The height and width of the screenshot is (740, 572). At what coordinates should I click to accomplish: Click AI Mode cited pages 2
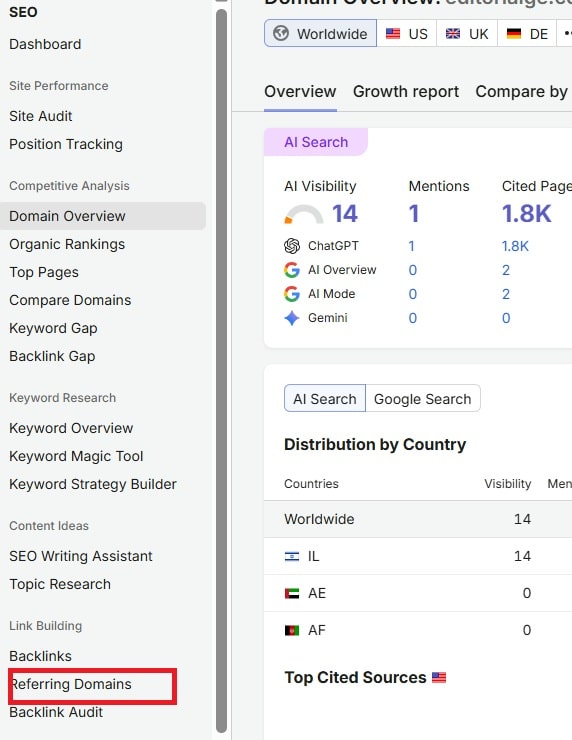(506, 294)
